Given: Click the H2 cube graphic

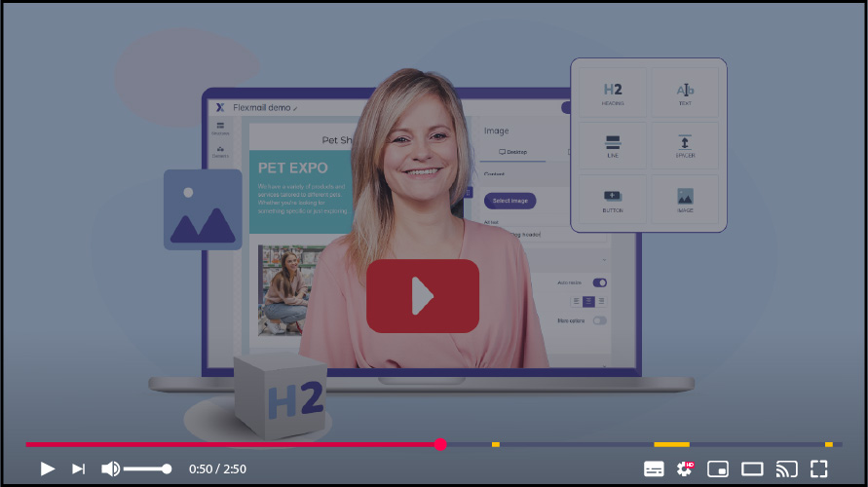Looking at the screenshot, I should pyautogui.click(x=281, y=396).
